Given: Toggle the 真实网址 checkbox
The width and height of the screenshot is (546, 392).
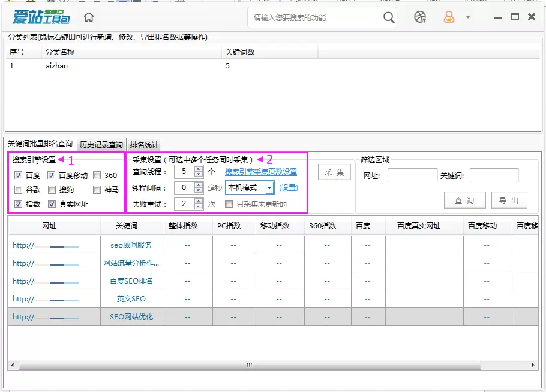Looking at the screenshot, I should tap(52, 204).
